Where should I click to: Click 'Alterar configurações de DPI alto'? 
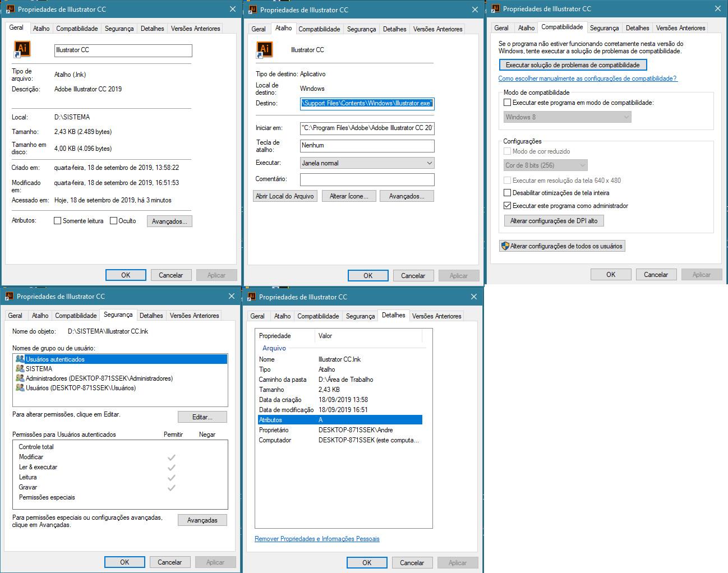pos(554,221)
